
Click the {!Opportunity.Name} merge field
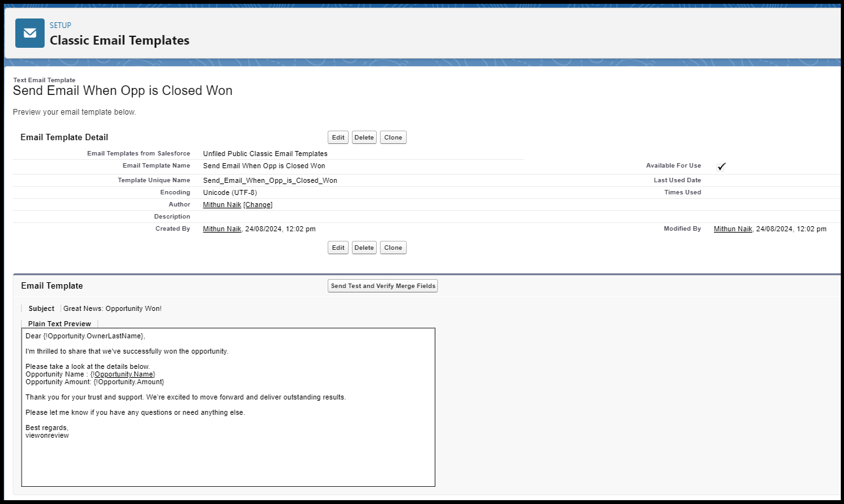tap(124, 374)
